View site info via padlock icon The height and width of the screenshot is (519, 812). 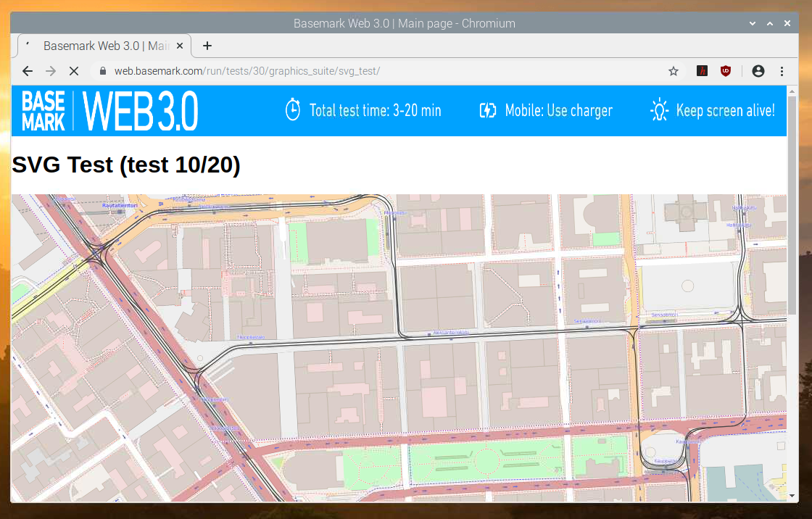coord(102,71)
